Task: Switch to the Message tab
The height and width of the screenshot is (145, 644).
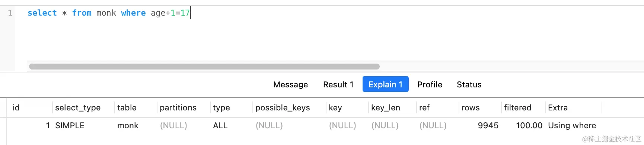Action: [x=290, y=84]
